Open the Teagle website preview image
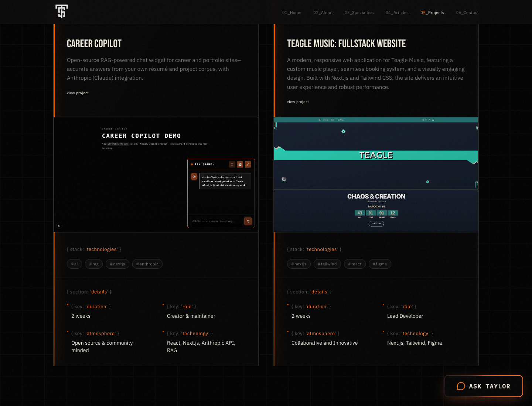 [376, 175]
